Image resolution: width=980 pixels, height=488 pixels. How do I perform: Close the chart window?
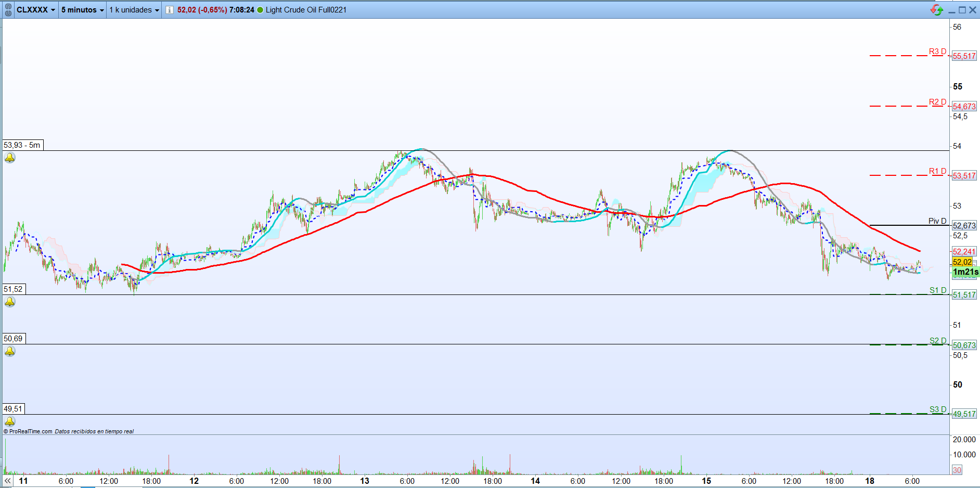pyautogui.click(x=973, y=10)
